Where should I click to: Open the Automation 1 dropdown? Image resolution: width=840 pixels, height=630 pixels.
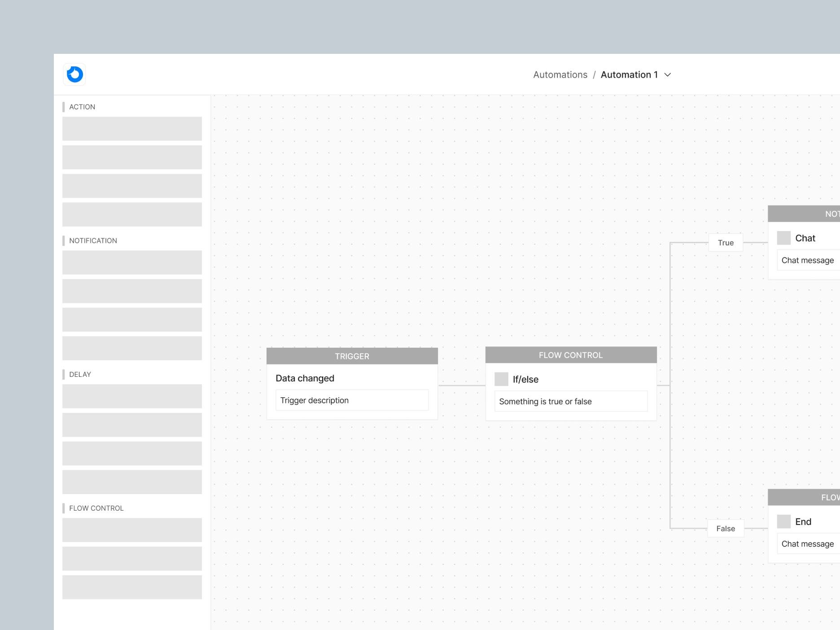click(x=667, y=75)
